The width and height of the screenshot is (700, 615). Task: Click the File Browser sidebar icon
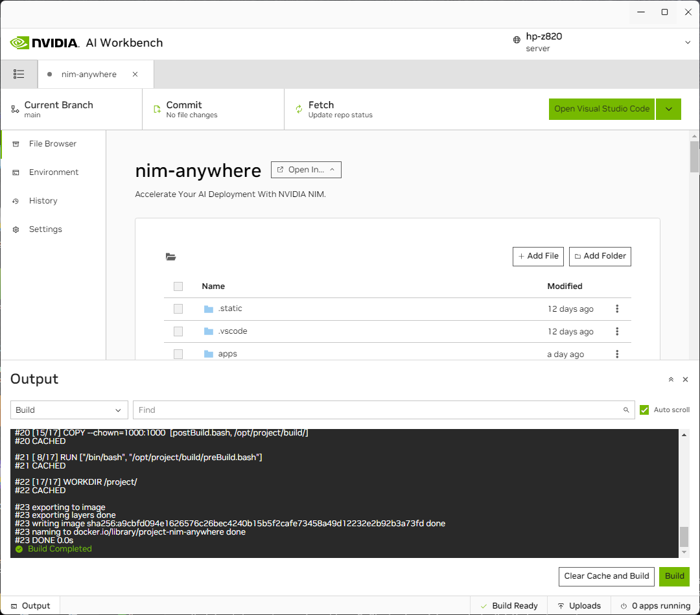16,144
